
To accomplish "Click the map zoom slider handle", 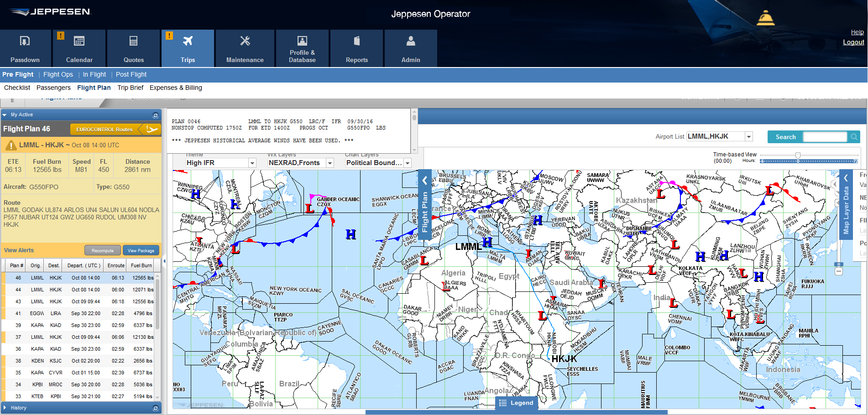I will pyautogui.click(x=839, y=265).
